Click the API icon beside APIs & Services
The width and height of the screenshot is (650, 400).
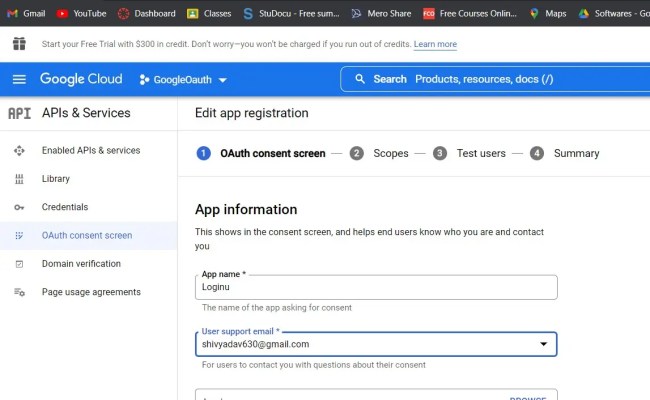point(19,113)
